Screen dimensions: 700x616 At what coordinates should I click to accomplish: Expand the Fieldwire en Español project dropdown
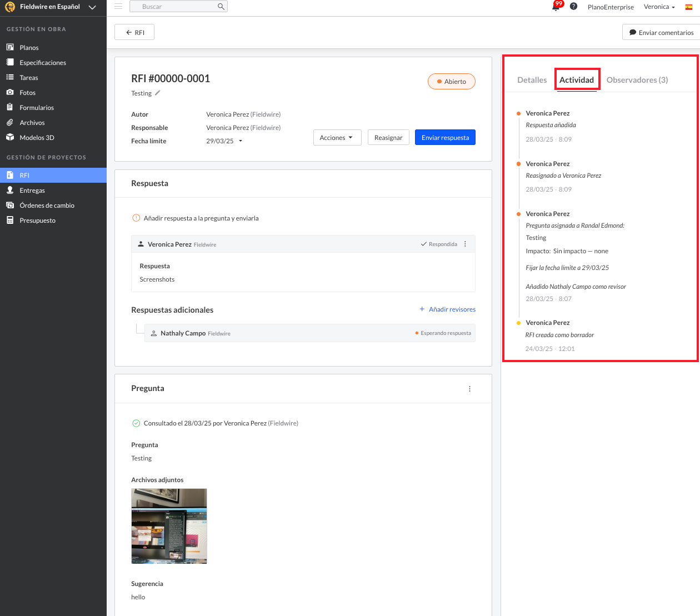(x=92, y=7)
